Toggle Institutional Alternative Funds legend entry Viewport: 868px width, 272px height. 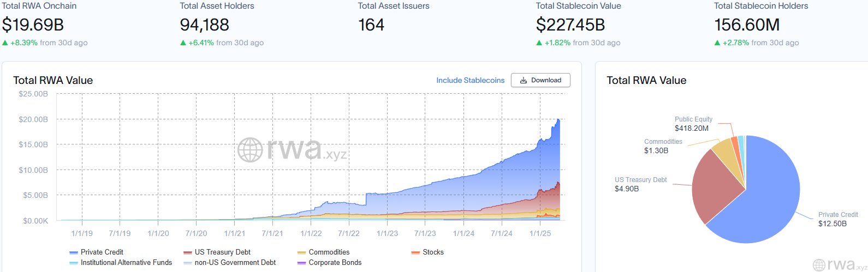[121, 263]
